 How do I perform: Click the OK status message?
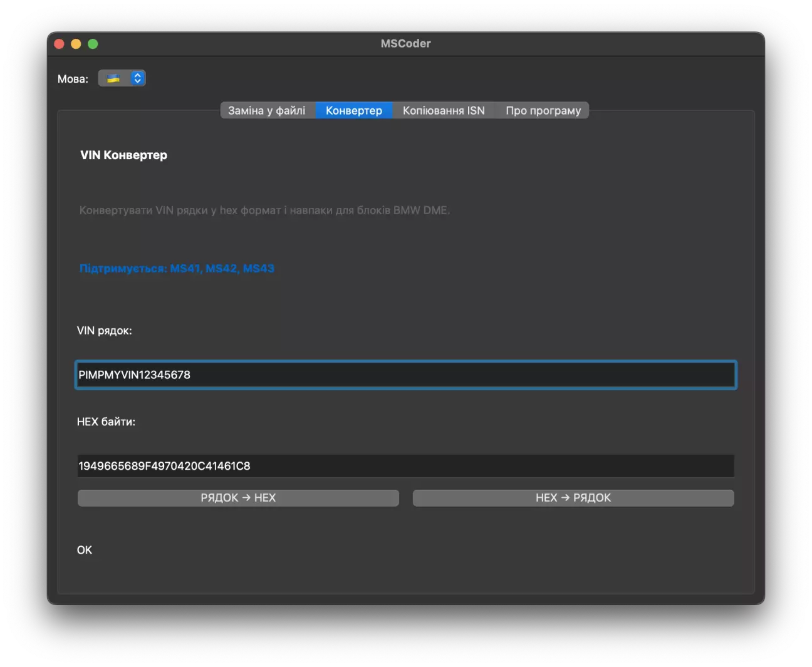85,550
